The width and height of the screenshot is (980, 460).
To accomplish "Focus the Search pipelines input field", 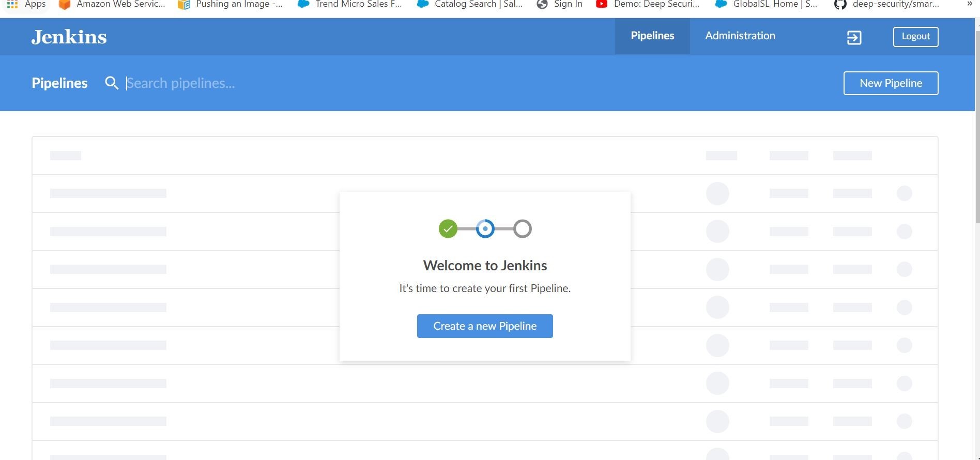I will [x=180, y=83].
